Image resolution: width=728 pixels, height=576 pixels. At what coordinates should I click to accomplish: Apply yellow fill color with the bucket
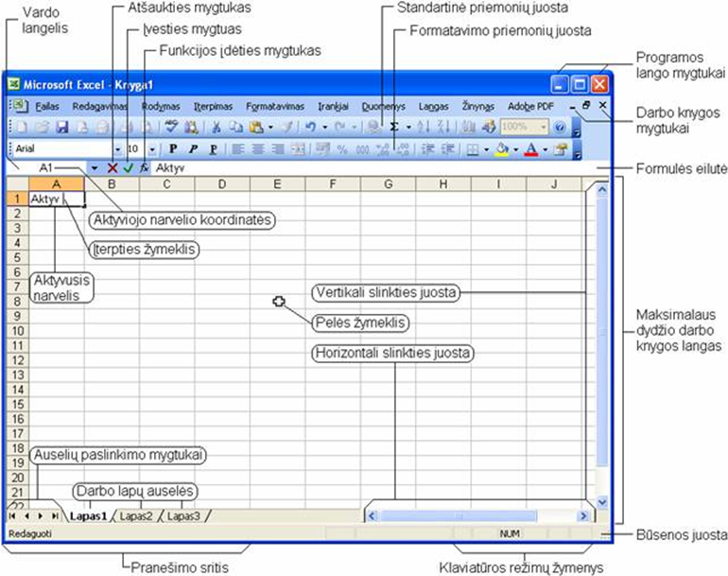(x=502, y=149)
